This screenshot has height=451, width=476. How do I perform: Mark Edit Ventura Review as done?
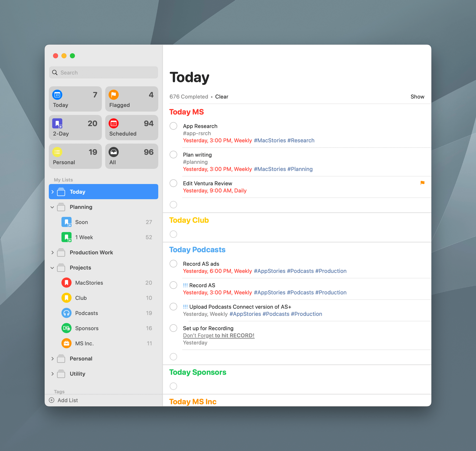point(173,183)
